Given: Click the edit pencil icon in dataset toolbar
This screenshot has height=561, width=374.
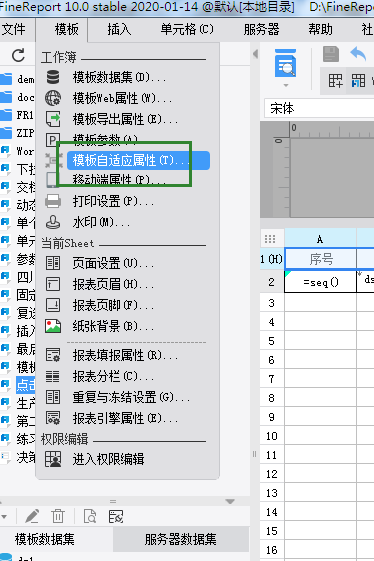Looking at the screenshot, I should point(32,516).
